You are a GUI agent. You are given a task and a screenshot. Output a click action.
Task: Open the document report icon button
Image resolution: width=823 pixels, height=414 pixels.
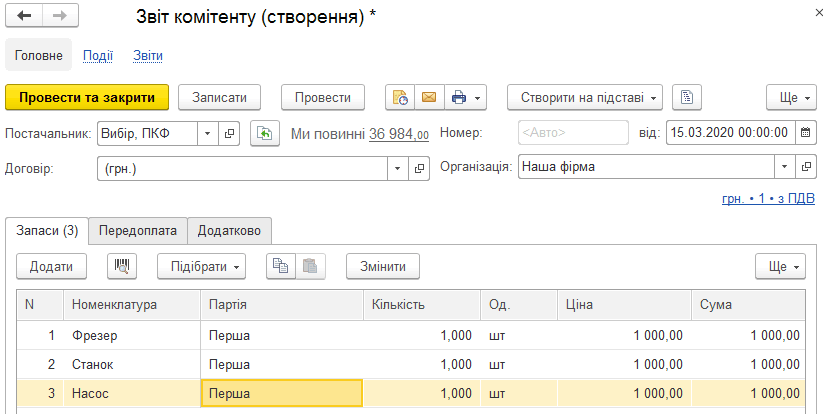pos(687,98)
